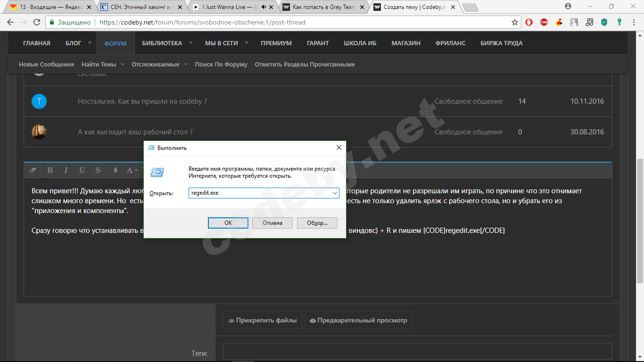Click the green shield extension icon
The height and width of the screenshot is (362, 644).
(x=604, y=22)
